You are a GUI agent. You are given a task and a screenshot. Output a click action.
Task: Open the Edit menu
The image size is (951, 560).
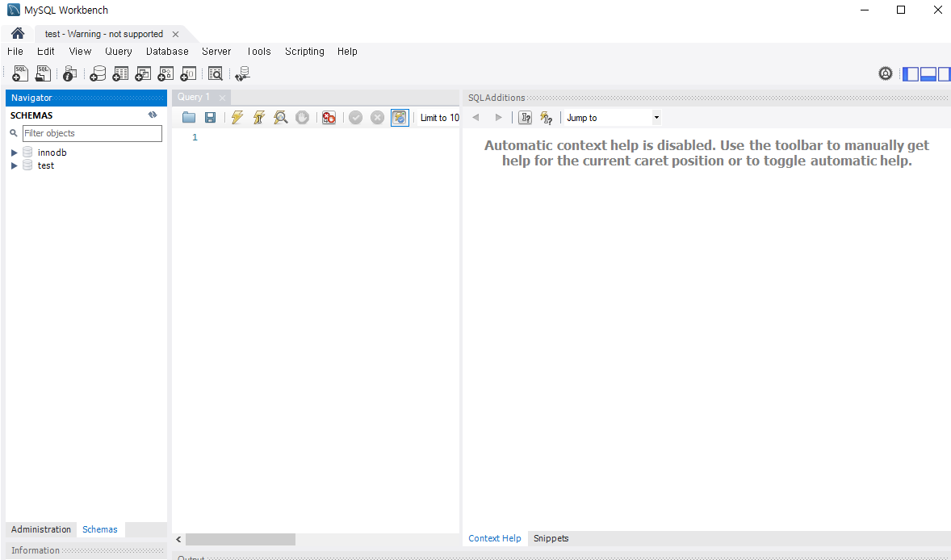(45, 52)
